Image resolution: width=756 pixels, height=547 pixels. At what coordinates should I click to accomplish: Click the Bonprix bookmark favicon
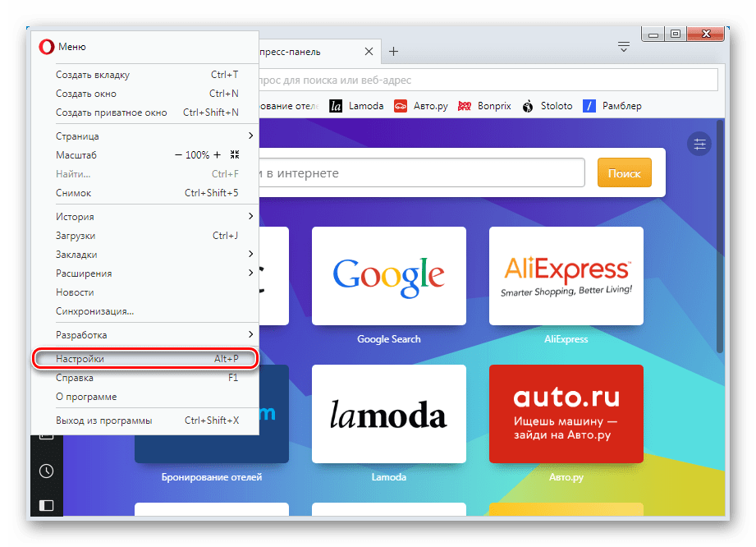[465, 106]
